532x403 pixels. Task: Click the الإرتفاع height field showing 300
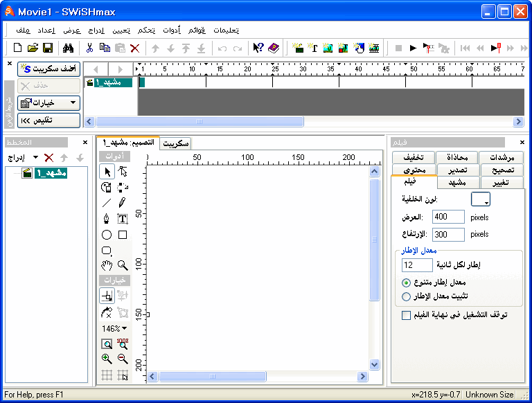tap(448, 235)
